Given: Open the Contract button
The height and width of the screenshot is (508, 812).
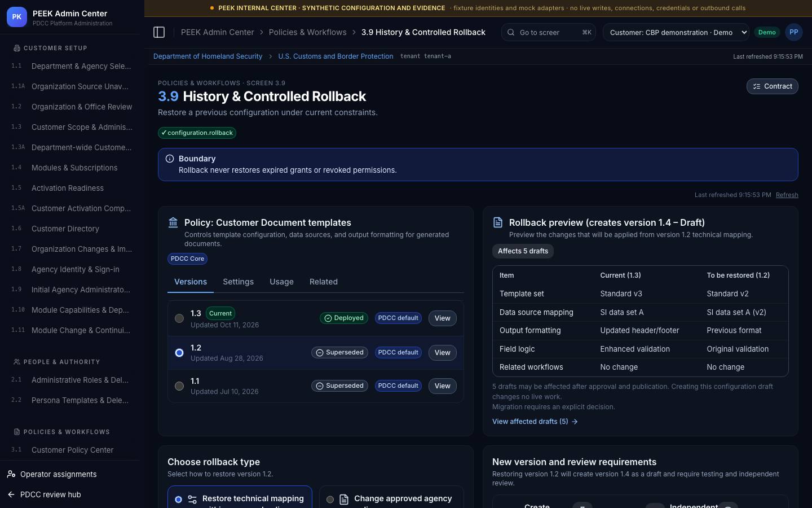Looking at the screenshot, I should click(773, 86).
